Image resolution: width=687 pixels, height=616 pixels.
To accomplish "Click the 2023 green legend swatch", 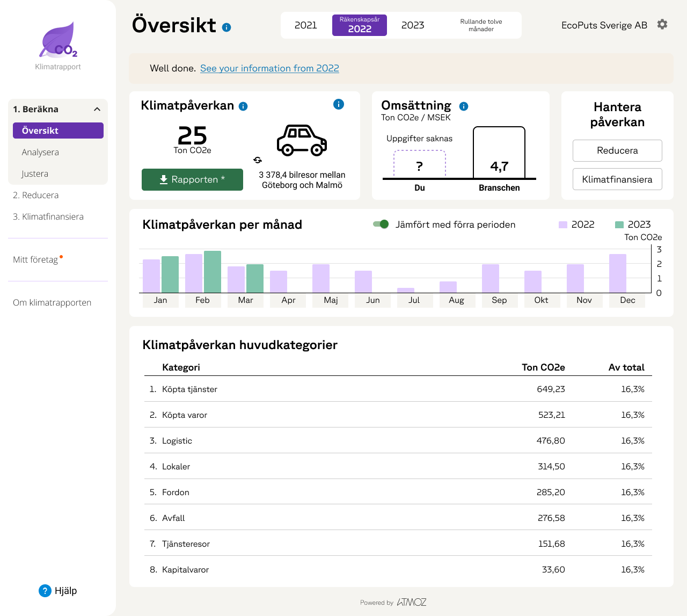I will click(619, 224).
